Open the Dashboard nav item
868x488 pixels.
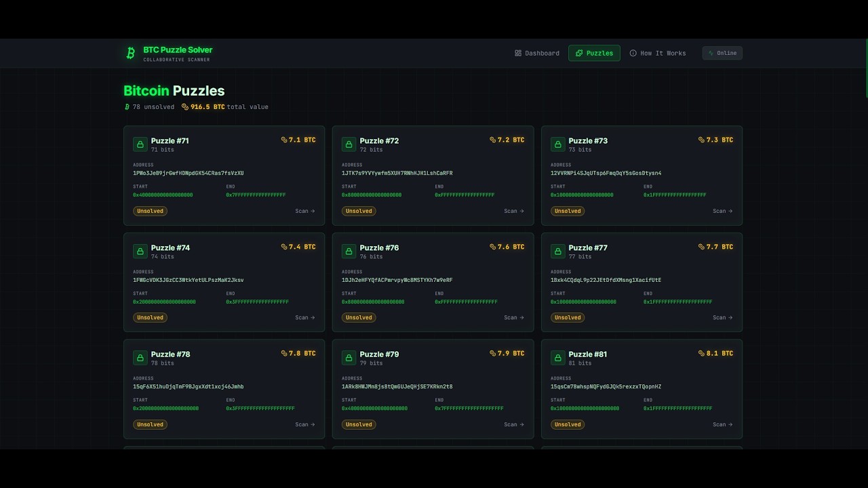coord(537,53)
